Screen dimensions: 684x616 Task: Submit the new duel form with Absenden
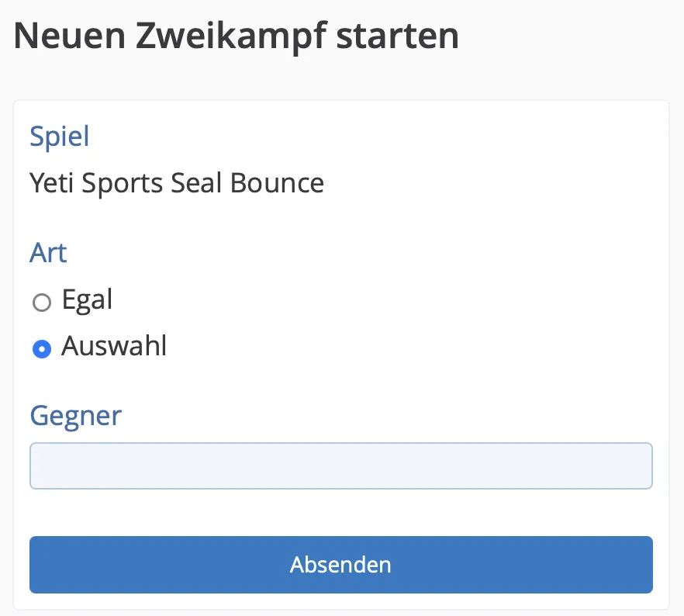(x=341, y=564)
